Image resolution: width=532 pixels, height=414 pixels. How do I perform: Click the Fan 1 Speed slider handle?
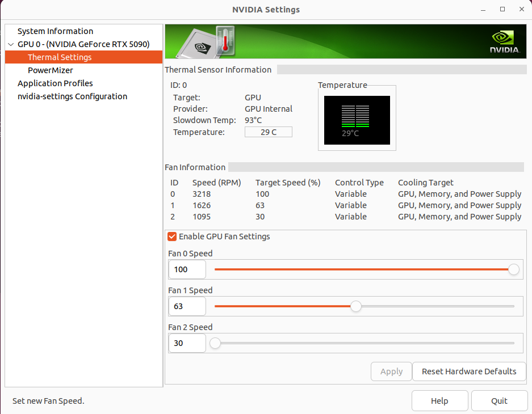355,306
